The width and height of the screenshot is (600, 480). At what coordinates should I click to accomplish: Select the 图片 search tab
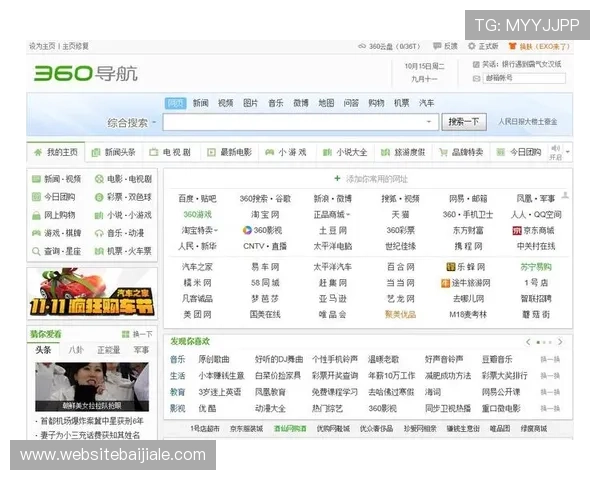coord(251,103)
